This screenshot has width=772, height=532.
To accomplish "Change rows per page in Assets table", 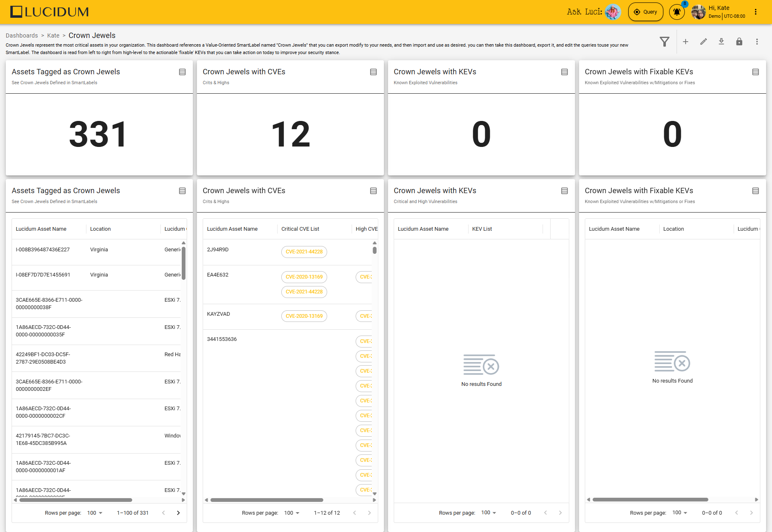I will [x=95, y=513].
